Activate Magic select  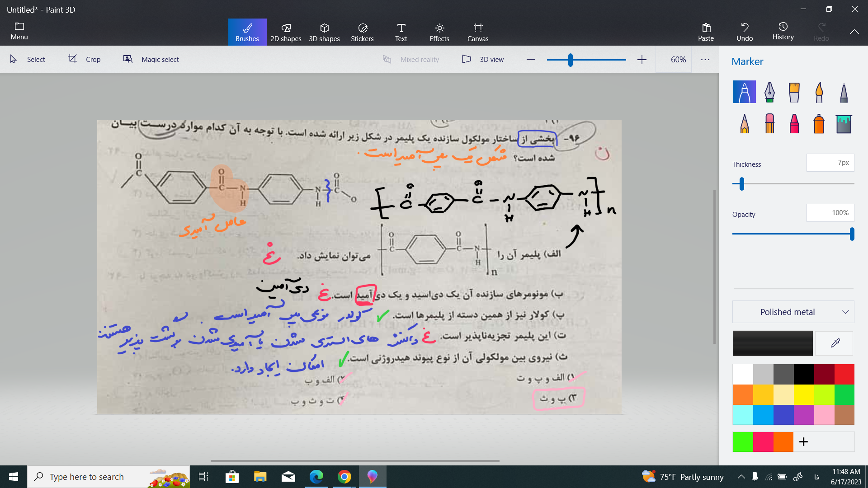pyautogui.click(x=151, y=59)
